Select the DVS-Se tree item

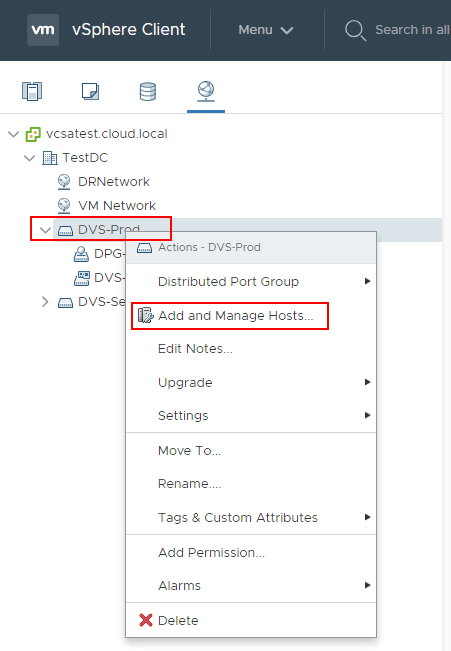[x=102, y=302]
